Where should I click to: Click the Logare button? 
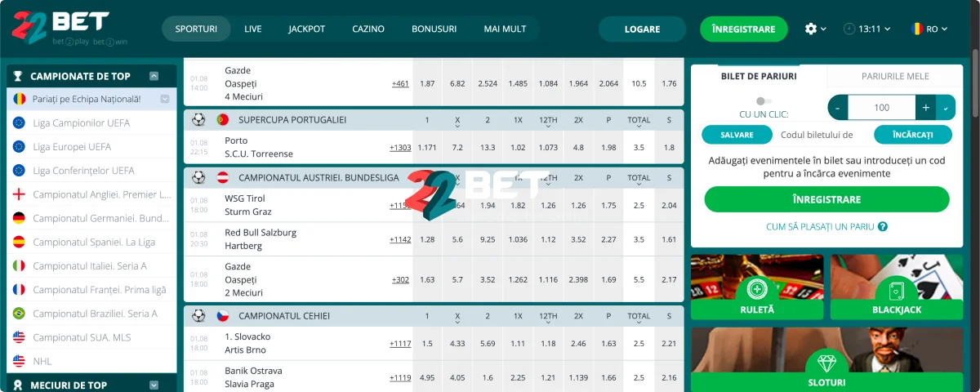click(642, 29)
